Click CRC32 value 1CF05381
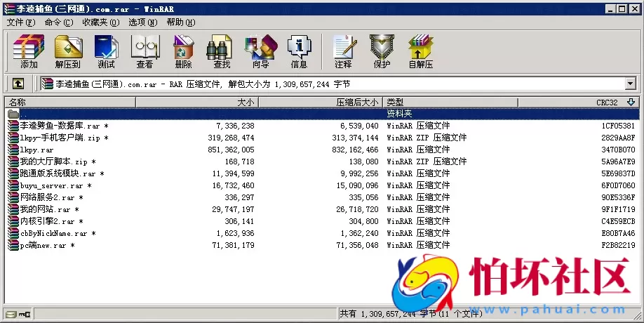Viewport: 644px width, 323px height. 618,126
